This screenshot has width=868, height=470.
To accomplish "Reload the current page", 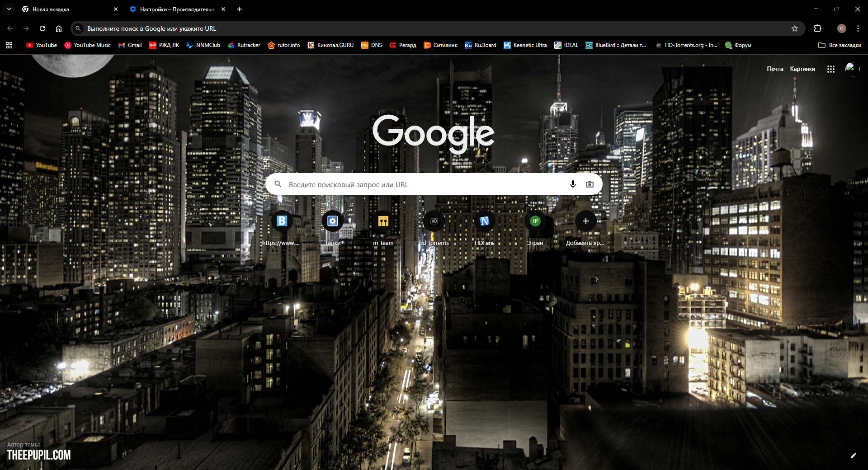I will click(42, 28).
